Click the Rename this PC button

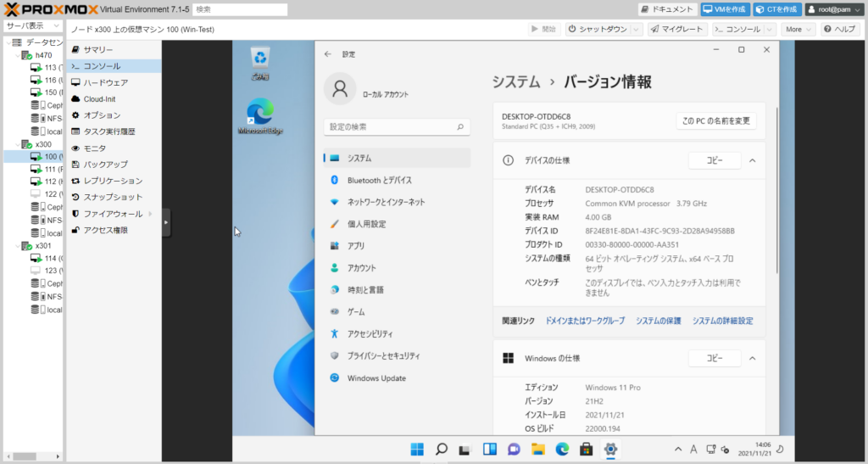click(x=716, y=121)
